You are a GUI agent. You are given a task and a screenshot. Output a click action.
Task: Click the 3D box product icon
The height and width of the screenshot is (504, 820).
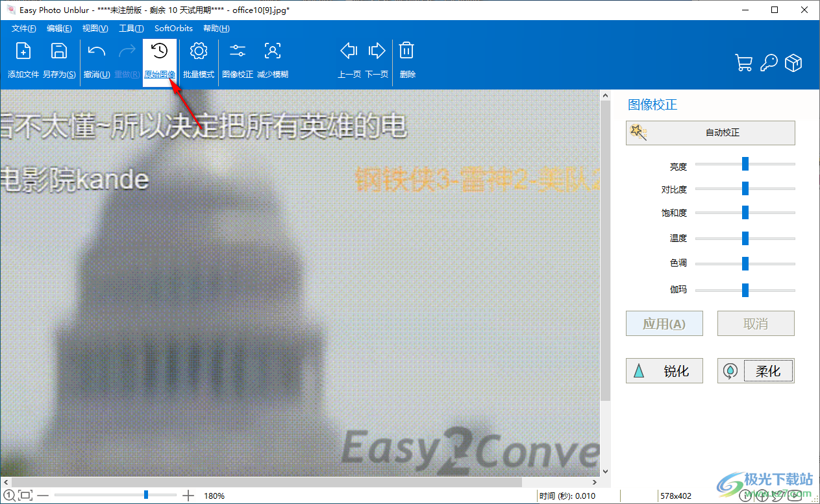coord(793,63)
